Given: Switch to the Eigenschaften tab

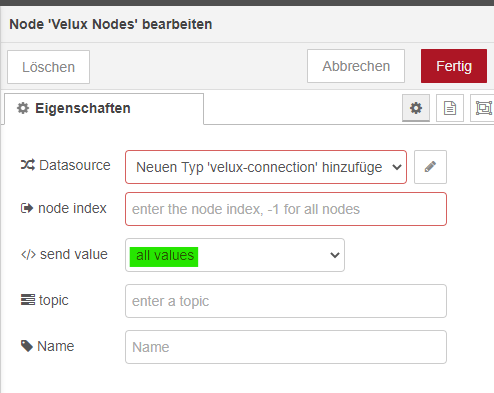Looking at the screenshot, I should pos(104,109).
